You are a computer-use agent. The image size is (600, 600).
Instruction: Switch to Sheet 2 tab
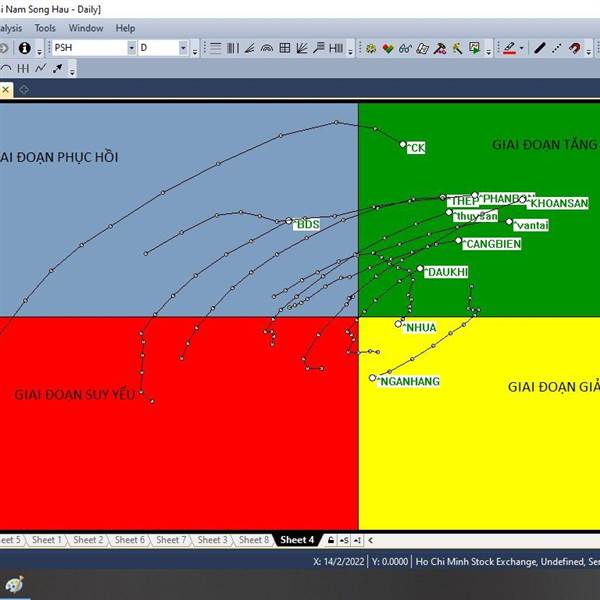[88, 540]
